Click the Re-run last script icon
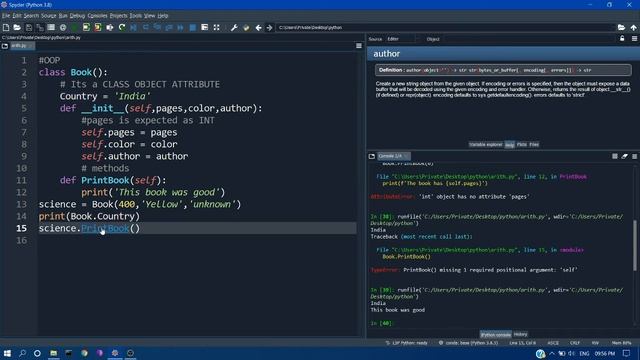 122,27
